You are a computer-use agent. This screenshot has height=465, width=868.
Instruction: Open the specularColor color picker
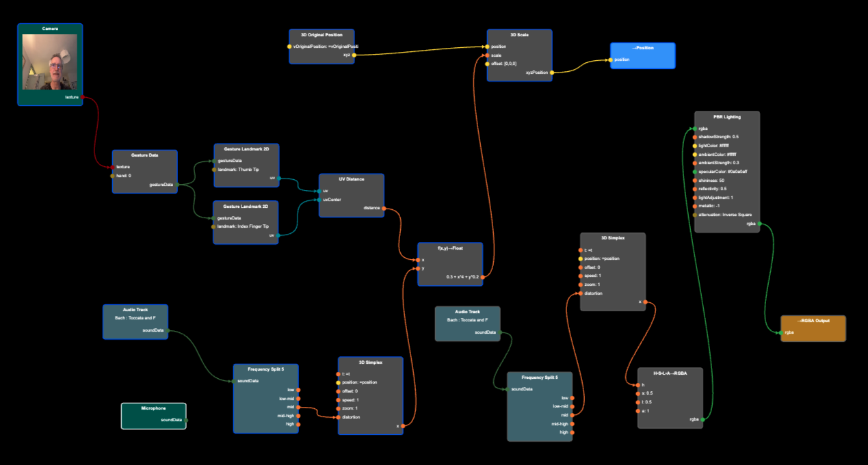coord(722,172)
